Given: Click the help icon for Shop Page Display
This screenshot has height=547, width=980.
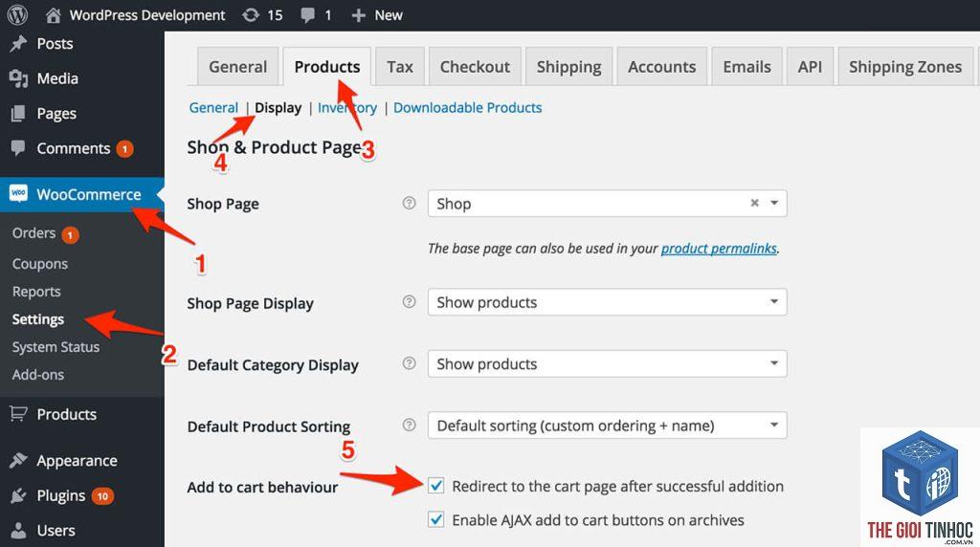Looking at the screenshot, I should (409, 301).
